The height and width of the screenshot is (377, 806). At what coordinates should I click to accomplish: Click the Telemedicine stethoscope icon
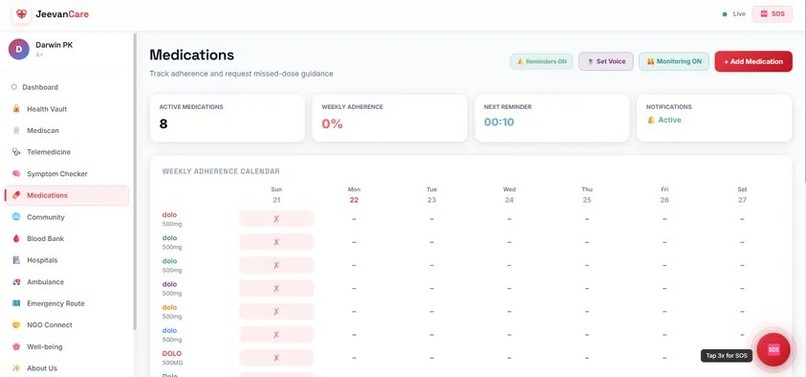click(x=16, y=152)
